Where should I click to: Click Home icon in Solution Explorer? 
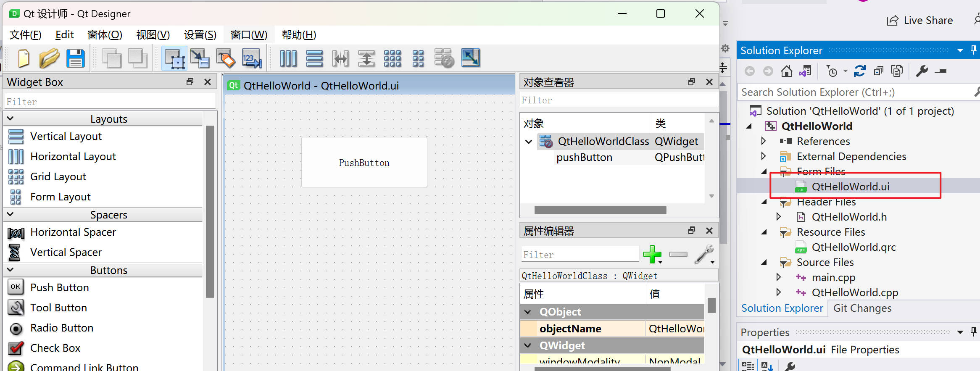coord(786,71)
